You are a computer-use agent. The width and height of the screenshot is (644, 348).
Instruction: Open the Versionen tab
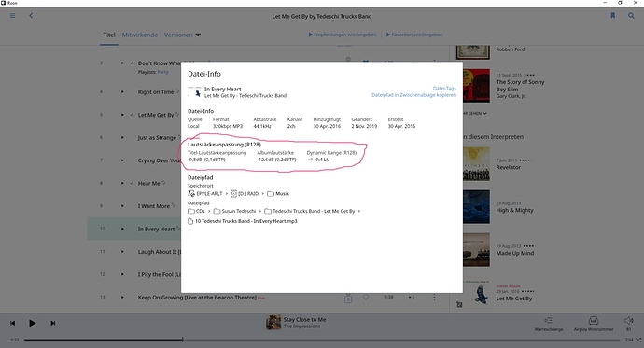(x=178, y=35)
